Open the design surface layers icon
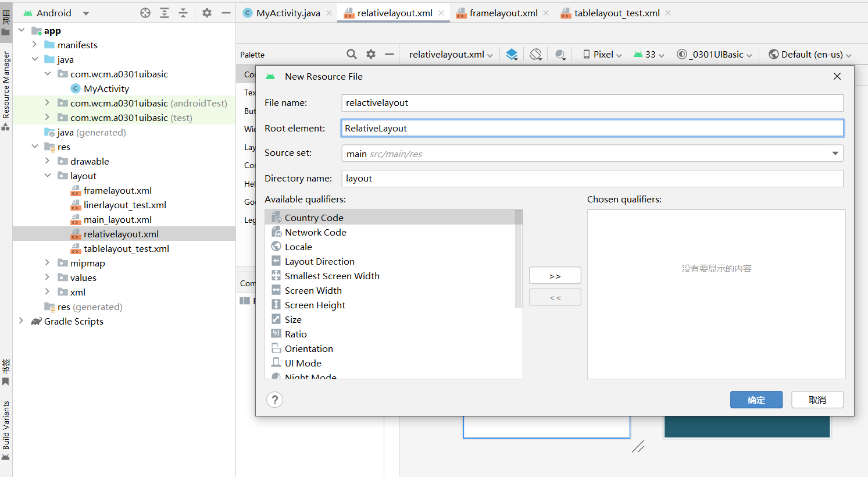 [x=512, y=54]
